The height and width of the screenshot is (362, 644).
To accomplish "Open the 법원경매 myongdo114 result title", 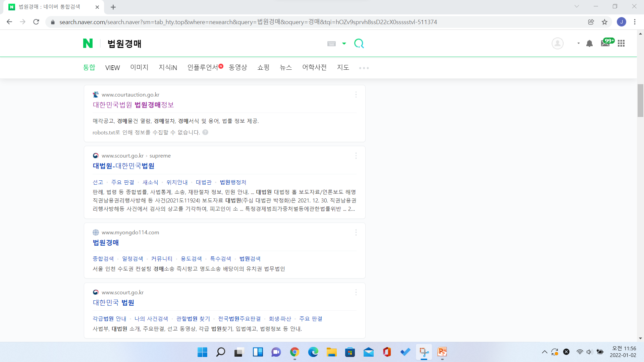I will [x=106, y=243].
